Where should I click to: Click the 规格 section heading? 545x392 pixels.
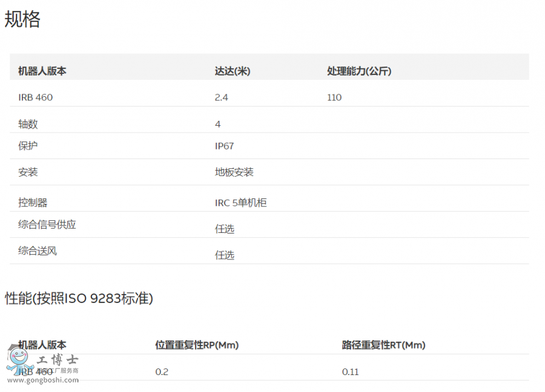click(x=22, y=19)
